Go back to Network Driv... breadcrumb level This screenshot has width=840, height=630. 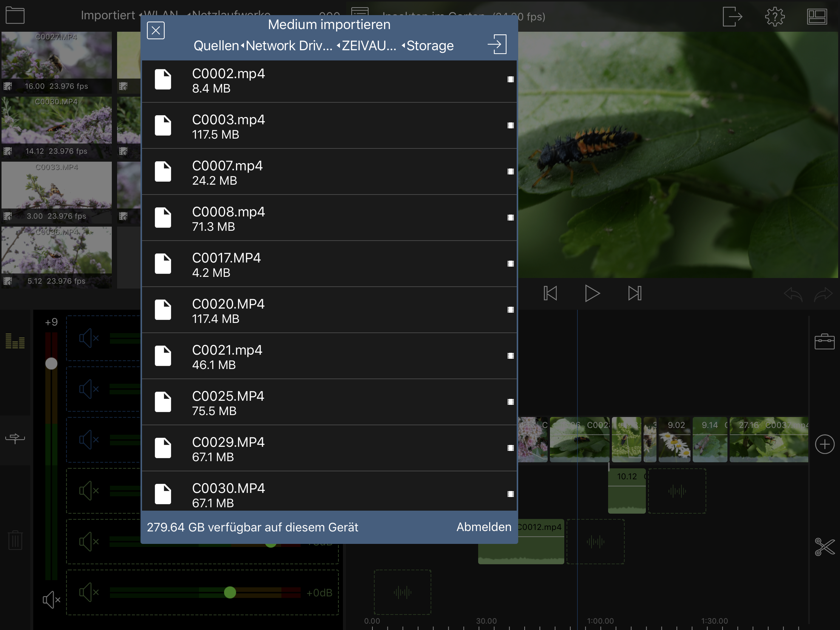[x=289, y=46]
